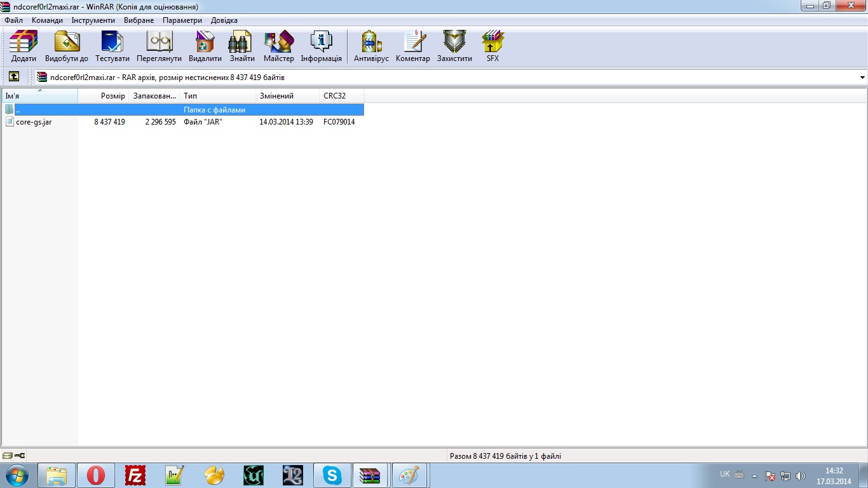Launch Opera browser from taskbar
Screen dimensions: 868x488
pos(96,475)
